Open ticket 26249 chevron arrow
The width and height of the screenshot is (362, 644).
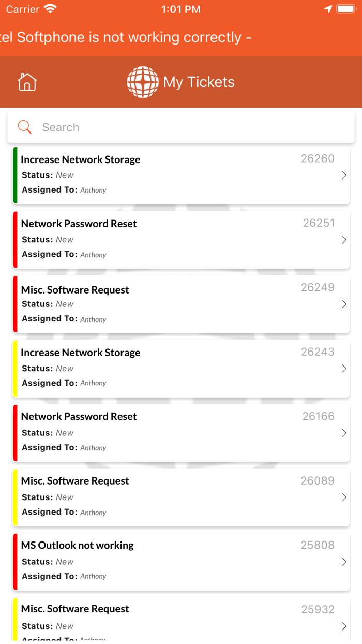(344, 304)
